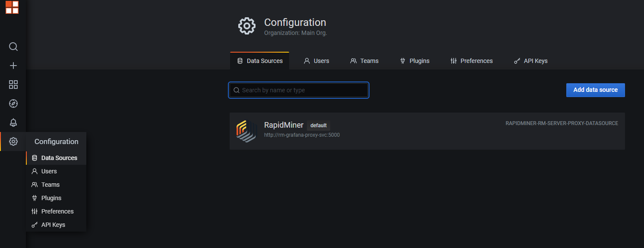Switch to the Users tab
644x248 pixels.
pyautogui.click(x=316, y=61)
